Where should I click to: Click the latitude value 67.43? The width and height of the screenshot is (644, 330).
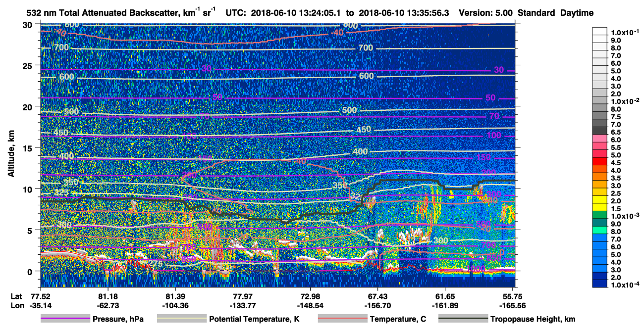point(378,296)
